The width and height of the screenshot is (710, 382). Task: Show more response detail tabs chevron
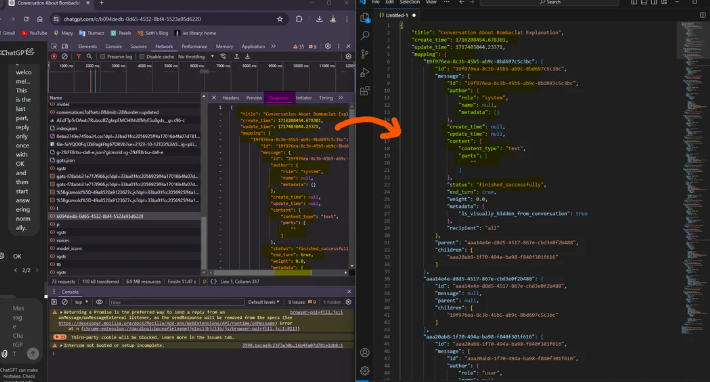pyautogui.click(x=341, y=98)
